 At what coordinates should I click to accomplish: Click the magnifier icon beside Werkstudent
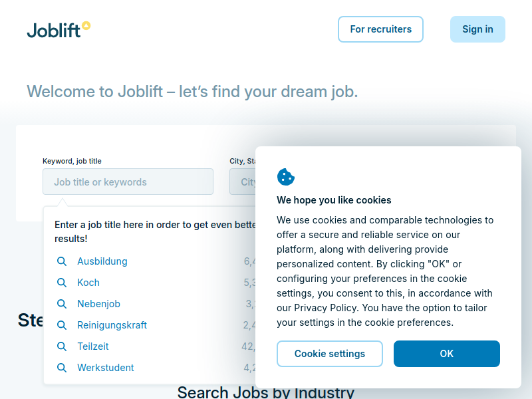click(62, 368)
